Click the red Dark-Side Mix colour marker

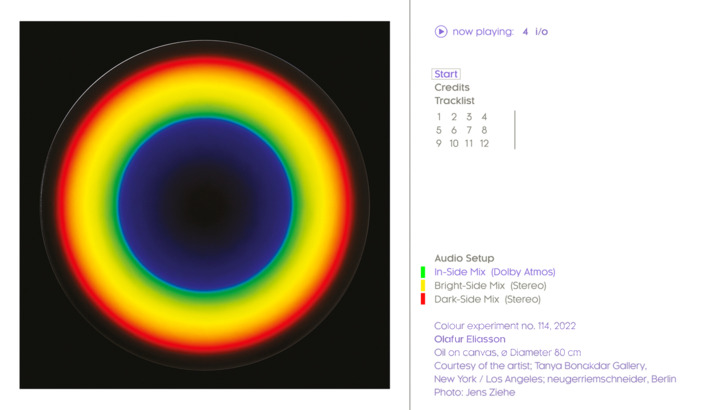[x=423, y=299]
